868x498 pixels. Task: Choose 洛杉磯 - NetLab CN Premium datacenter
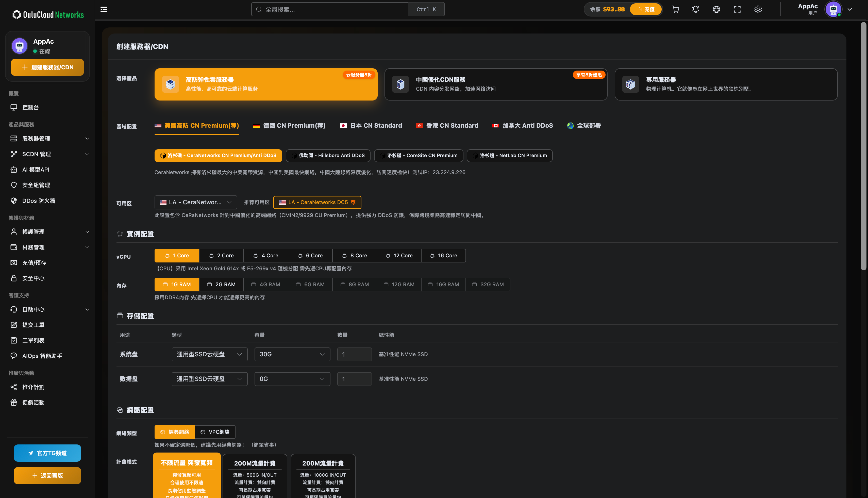coord(510,156)
